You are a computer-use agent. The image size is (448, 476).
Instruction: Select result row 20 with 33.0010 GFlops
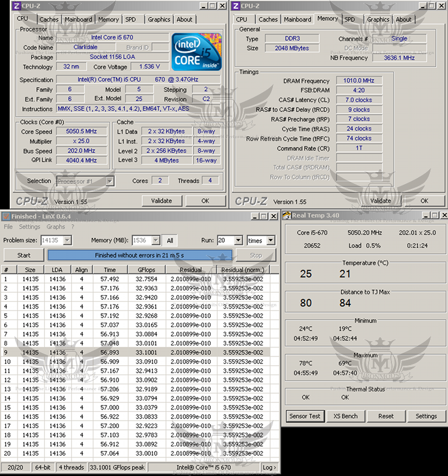point(135,453)
